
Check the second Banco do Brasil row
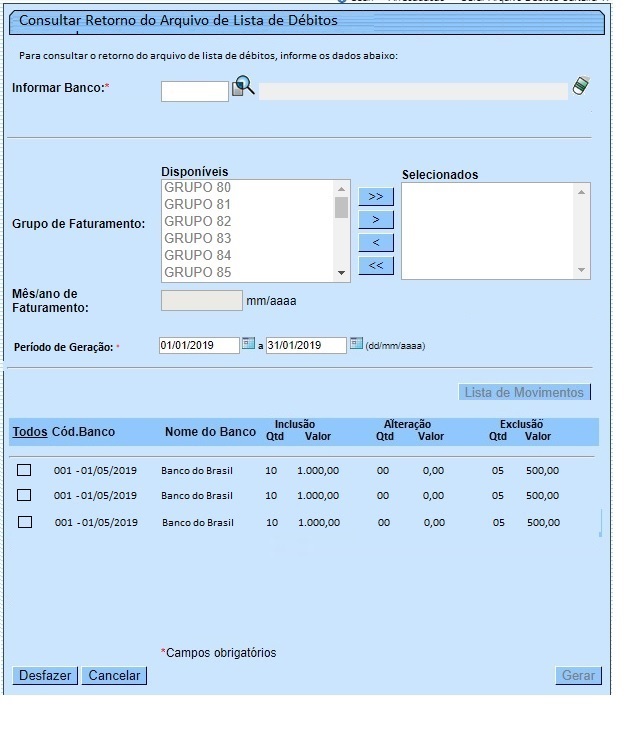(25, 495)
